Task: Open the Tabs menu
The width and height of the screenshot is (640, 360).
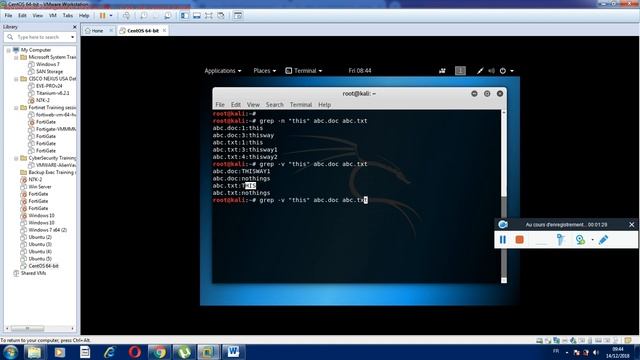Action: coord(68,16)
